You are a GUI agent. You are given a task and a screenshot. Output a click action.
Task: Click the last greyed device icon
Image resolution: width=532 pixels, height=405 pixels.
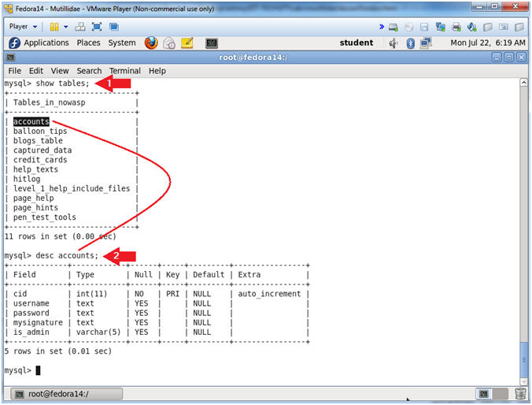coord(519,27)
